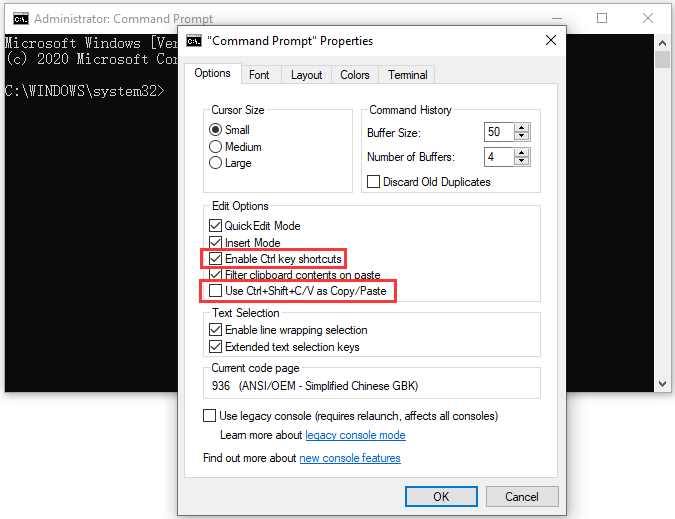Click the Command Prompt Properties dialog title icon
Viewport: 675px width, 519px height.
(194, 41)
